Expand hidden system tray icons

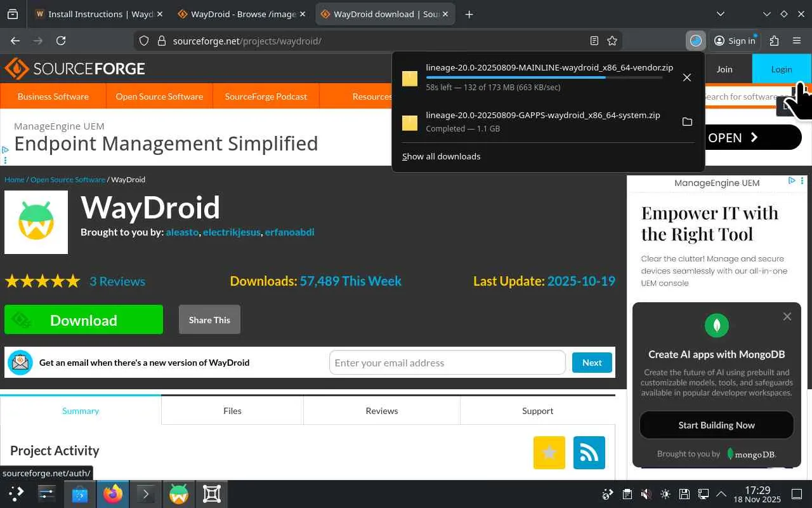(x=721, y=494)
